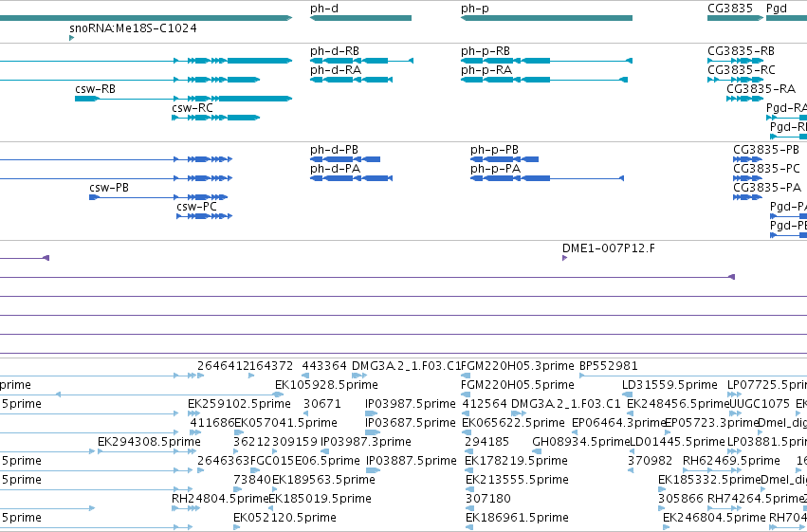Select the IP03987.3prime EST
807x532 pixels.
click(x=366, y=442)
